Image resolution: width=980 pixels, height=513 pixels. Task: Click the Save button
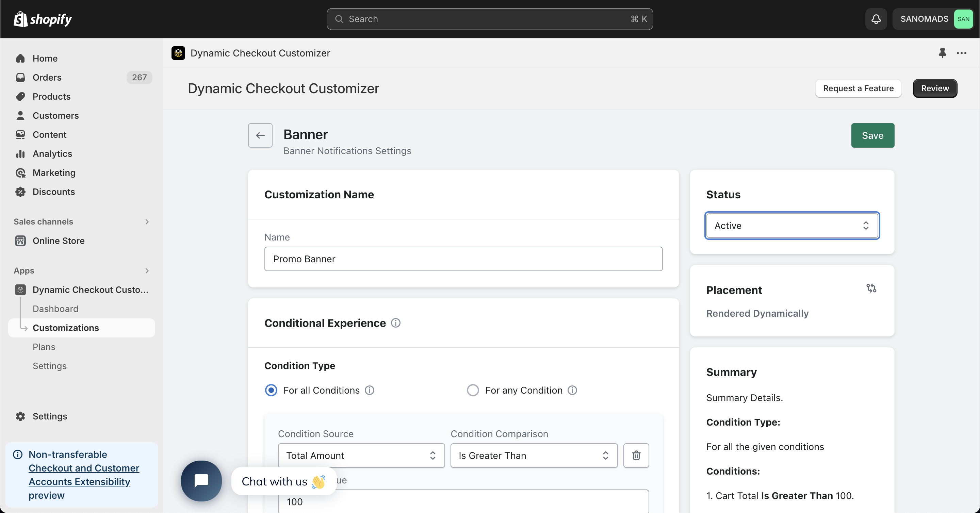(x=872, y=135)
